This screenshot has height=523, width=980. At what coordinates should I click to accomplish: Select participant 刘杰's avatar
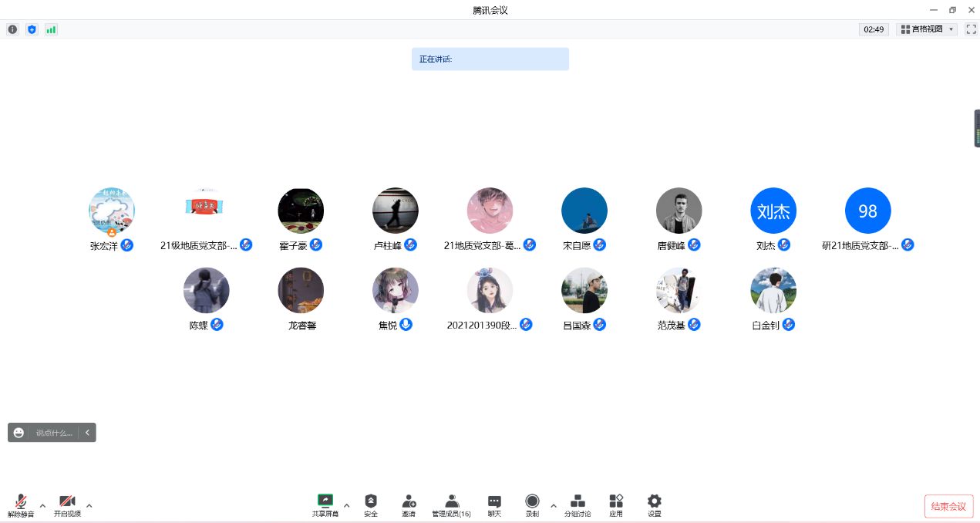(773, 211)
